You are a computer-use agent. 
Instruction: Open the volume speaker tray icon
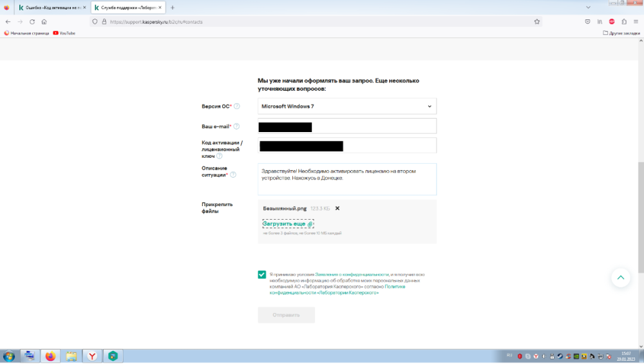coord(544,356)
